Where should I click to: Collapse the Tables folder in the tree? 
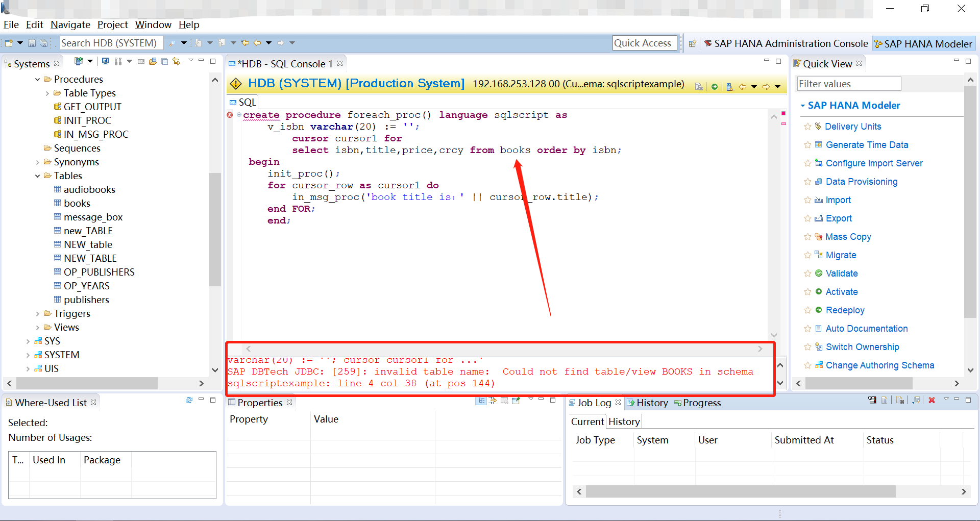(x=38, y=176)
